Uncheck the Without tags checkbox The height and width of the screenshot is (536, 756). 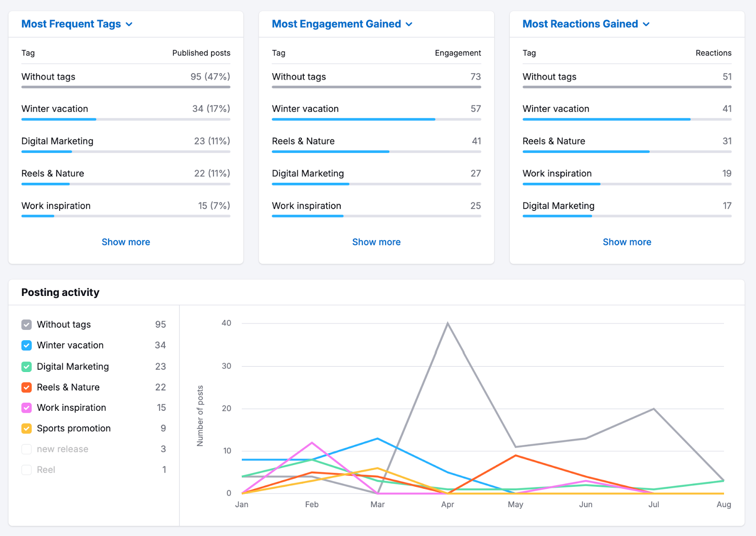(x=26, y=325)
